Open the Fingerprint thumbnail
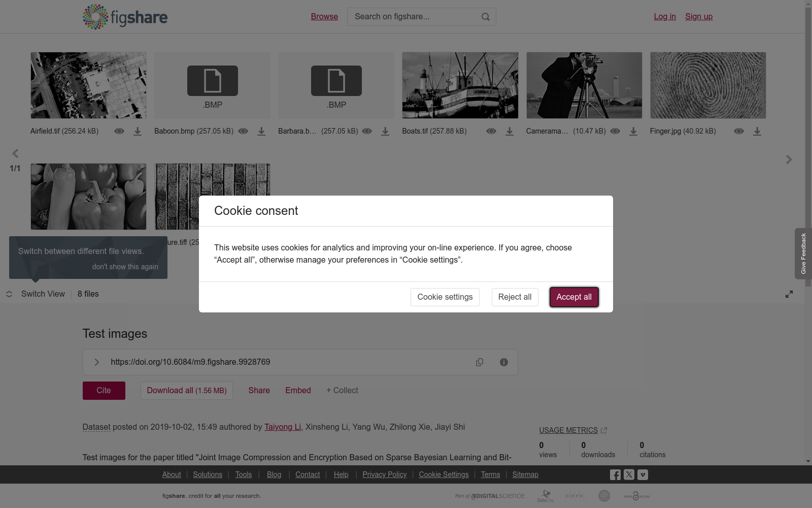 click(x=708, y=85)
